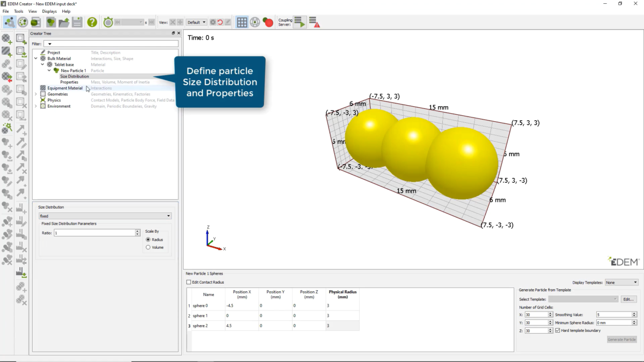Click the add factory icon with green arrow
Image resolution: width=644 pixels, height=362 pixels.
point(21,272)
